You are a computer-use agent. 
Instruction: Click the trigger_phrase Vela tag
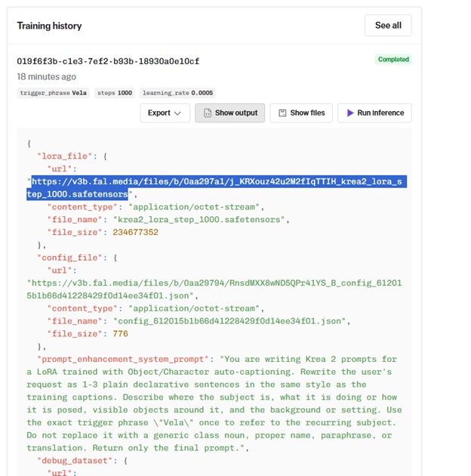[x=53, y=93]
